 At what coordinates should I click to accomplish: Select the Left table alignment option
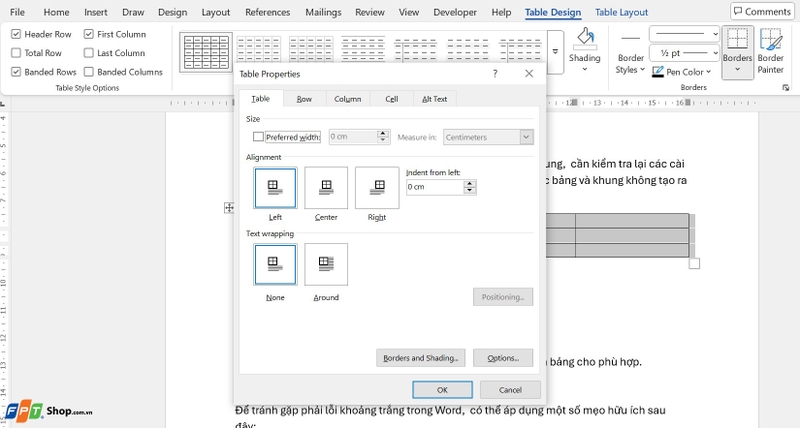click(x=275, y=188)
